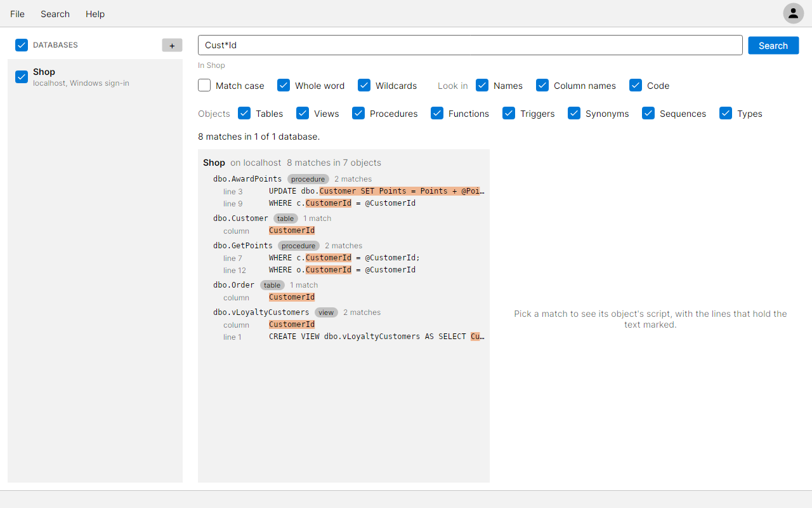Uncheck the Shop database checkbox
This screenshot has width=812, height=508.
tap(22, 77)
